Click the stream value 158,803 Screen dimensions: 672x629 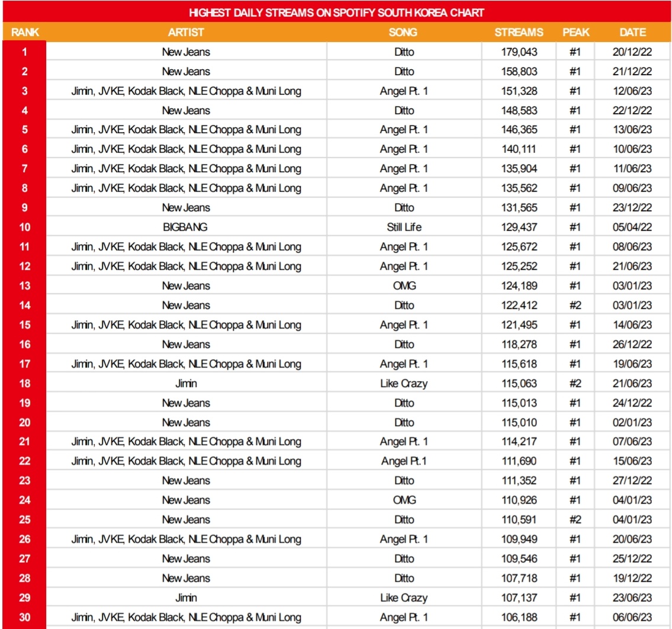(519, 72)
